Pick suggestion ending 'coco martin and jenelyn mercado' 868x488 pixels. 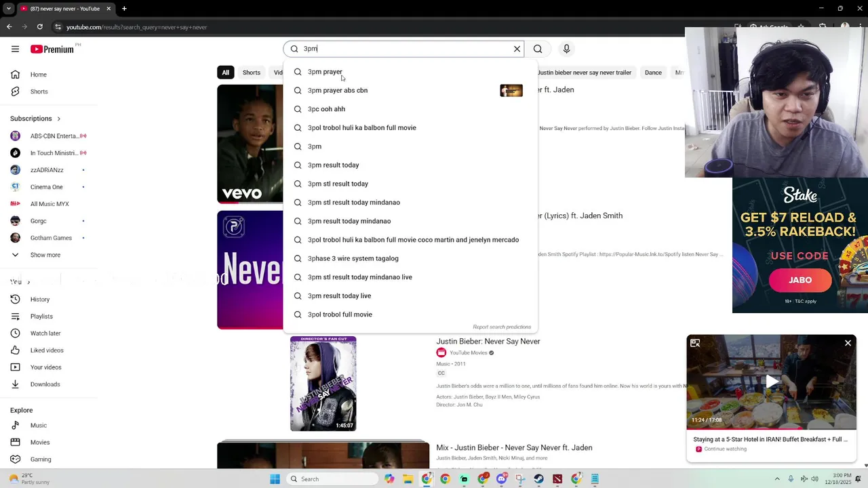(x=410, y=240)
